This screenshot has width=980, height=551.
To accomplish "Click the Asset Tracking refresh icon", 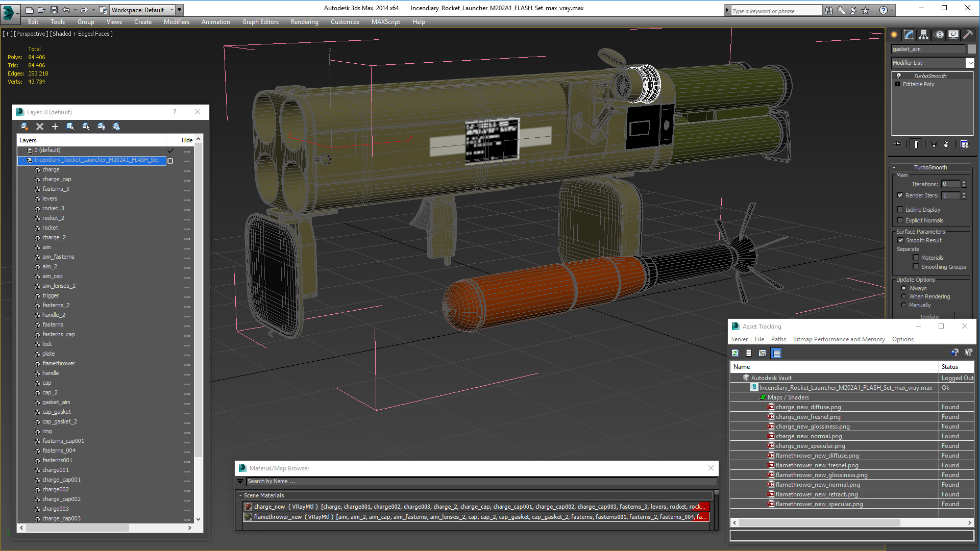I will [x=735, y=353].
